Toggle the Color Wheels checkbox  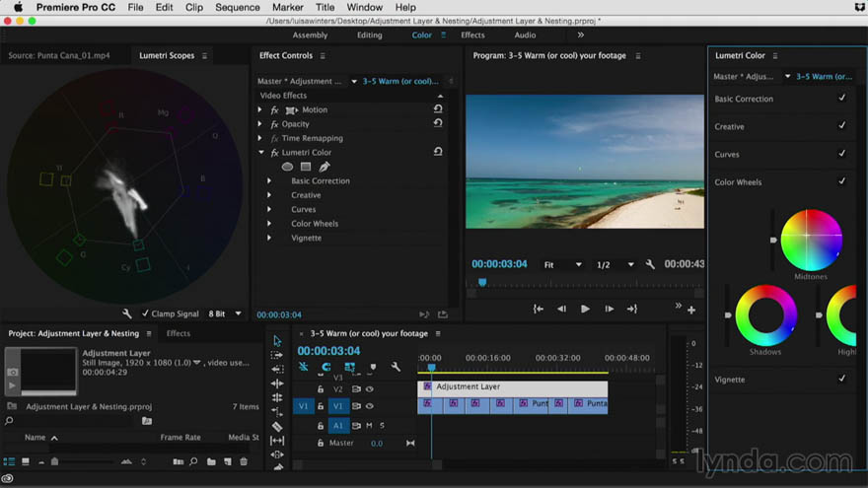coord(842,181)
